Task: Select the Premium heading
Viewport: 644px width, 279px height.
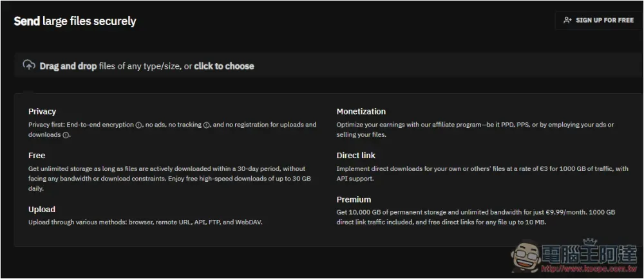Action: 354,199
